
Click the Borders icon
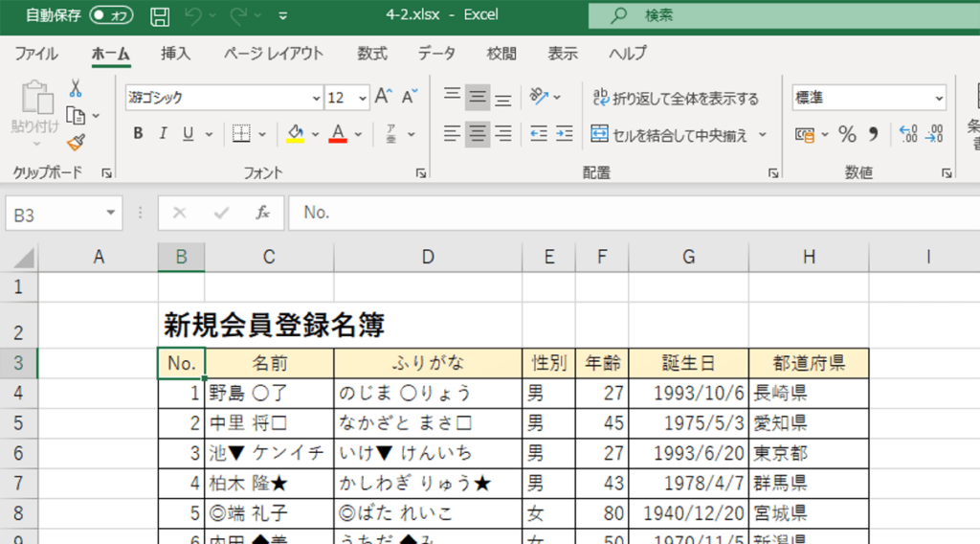click(241, 134)
